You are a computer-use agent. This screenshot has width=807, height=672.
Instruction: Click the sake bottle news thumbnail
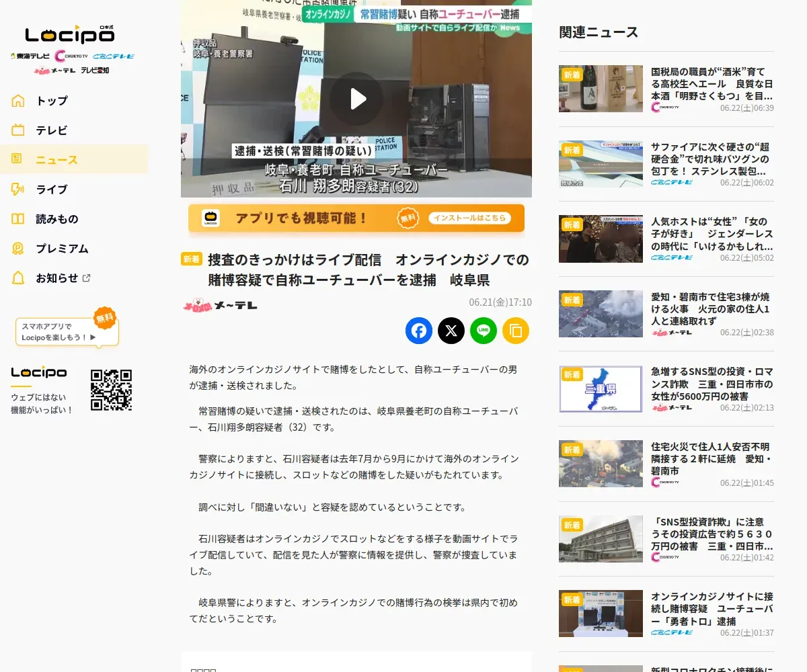pyautogui.click(x=601, y=89)
